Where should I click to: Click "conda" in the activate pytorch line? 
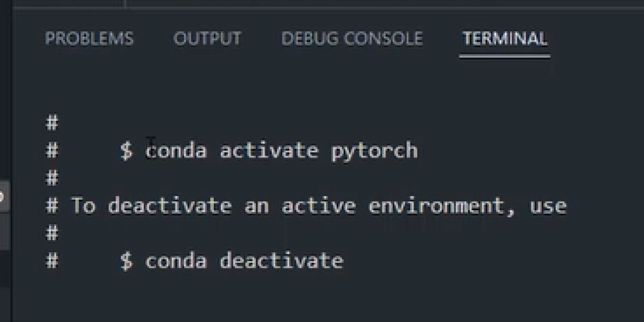pyautogui.click(x=176, y=151)
